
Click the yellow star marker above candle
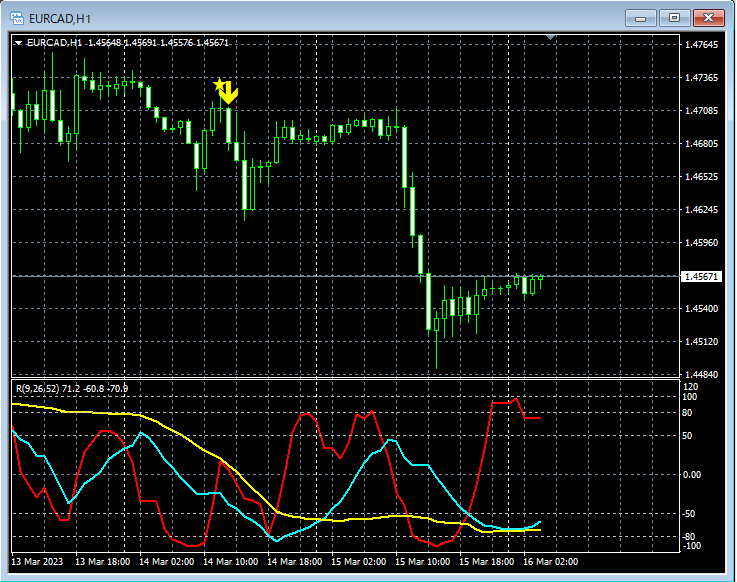pos(219,86)
